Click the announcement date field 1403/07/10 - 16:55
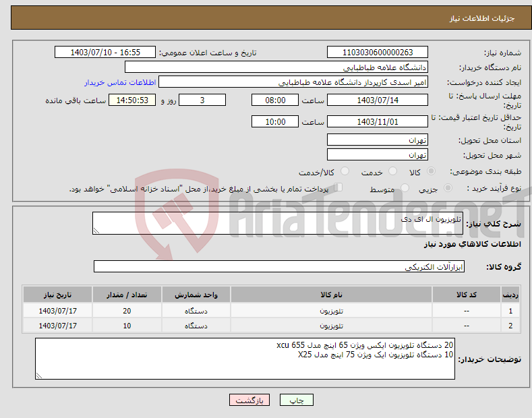Image resolution: width=532 pixels, height=418 pixels. pyautogui.click(x=105, y=53)
